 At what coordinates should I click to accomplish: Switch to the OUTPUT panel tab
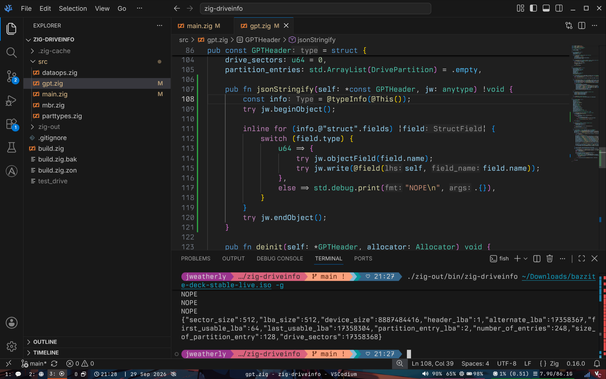[233, 258]
